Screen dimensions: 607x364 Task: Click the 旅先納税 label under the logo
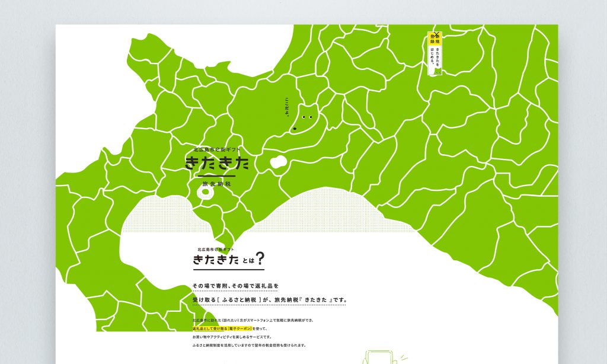point(217,184)
